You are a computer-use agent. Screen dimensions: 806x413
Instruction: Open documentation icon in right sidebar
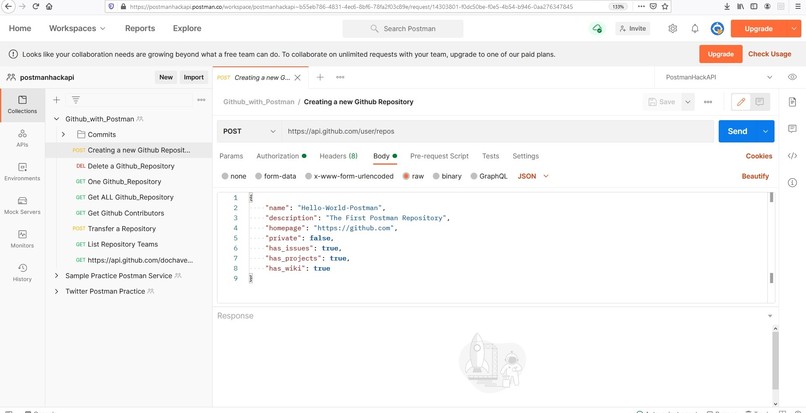[x=792, y=102]
